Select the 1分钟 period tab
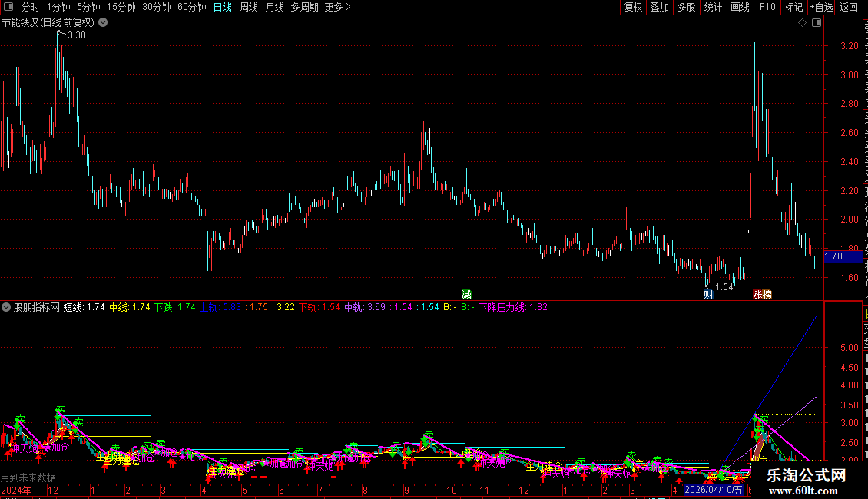868x499 pixels. point(58,7)
